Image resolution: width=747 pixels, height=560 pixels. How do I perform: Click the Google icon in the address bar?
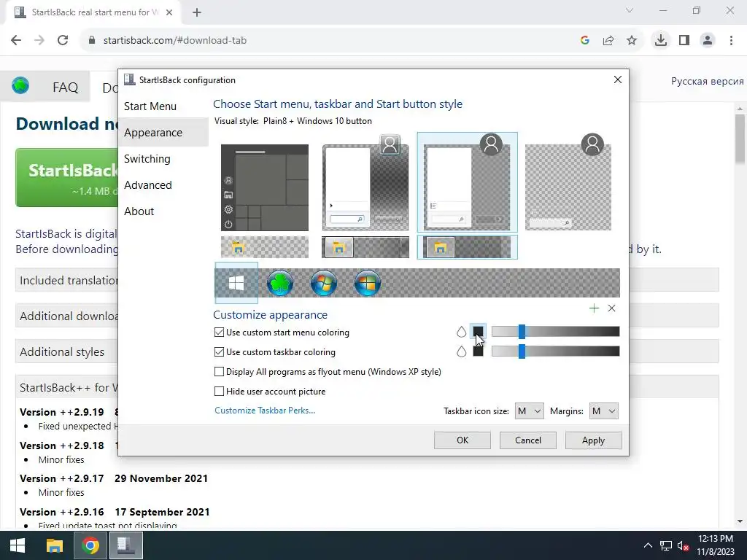585,41
